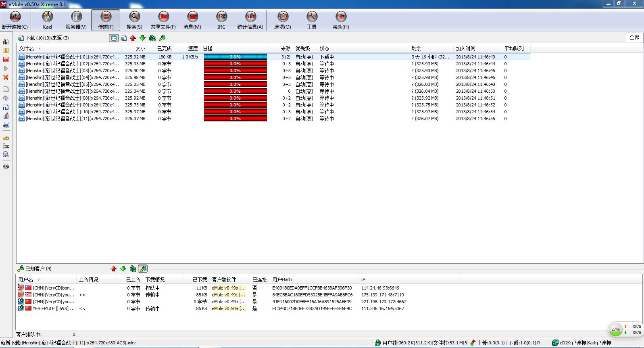Open the Servers (服务器) page
The image size is (644, 348).
tap(76, 20)
